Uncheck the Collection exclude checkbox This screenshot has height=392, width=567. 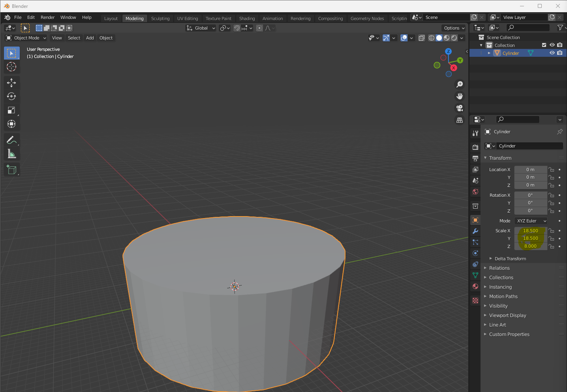pos(544,45)
